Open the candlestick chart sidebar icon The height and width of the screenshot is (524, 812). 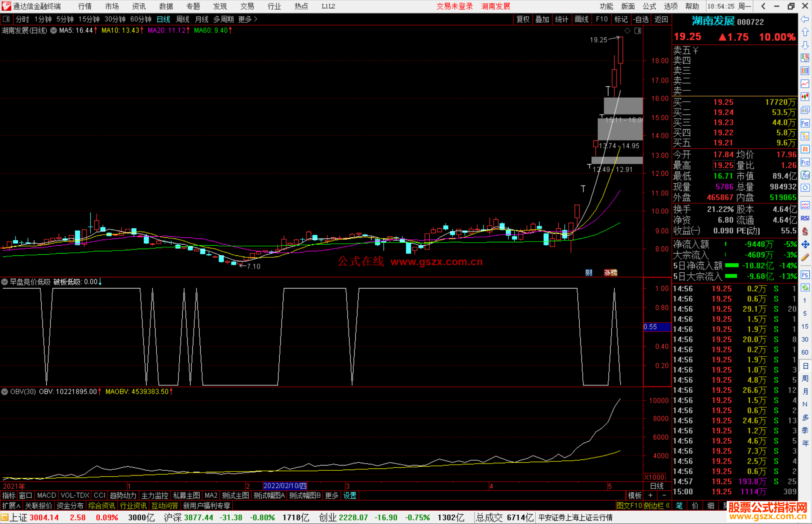[x=805, y=97]
